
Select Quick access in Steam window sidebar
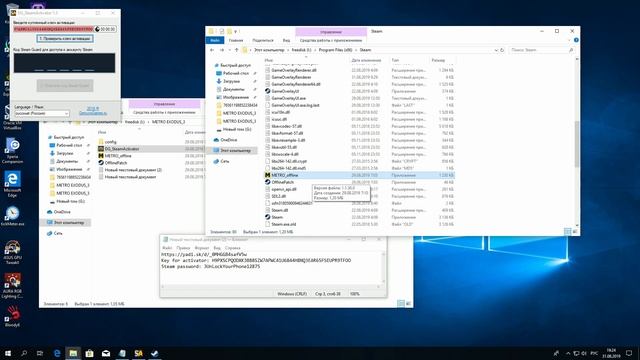(235, 65)
